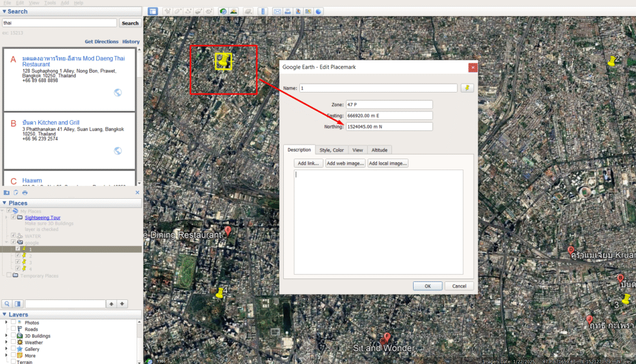Click the Add Path toolbar icon

(188, 11)
